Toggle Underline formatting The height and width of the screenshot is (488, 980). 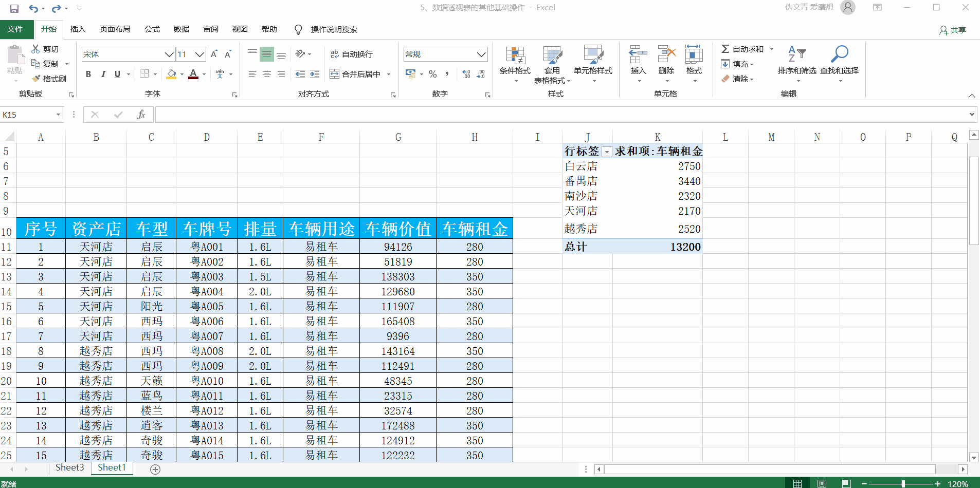(x=118, y=74)
